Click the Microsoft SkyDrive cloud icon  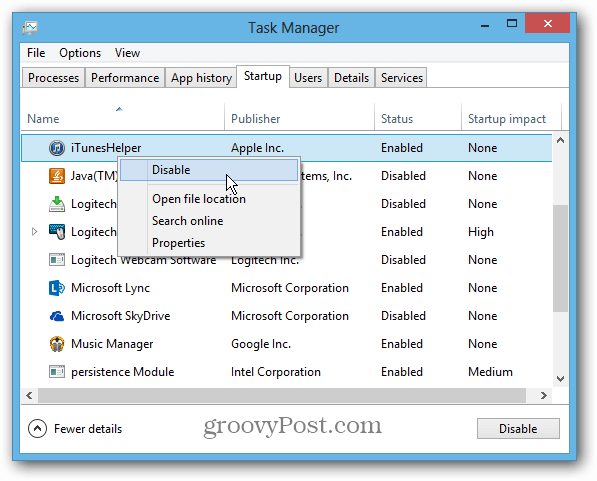pos(57,316)
